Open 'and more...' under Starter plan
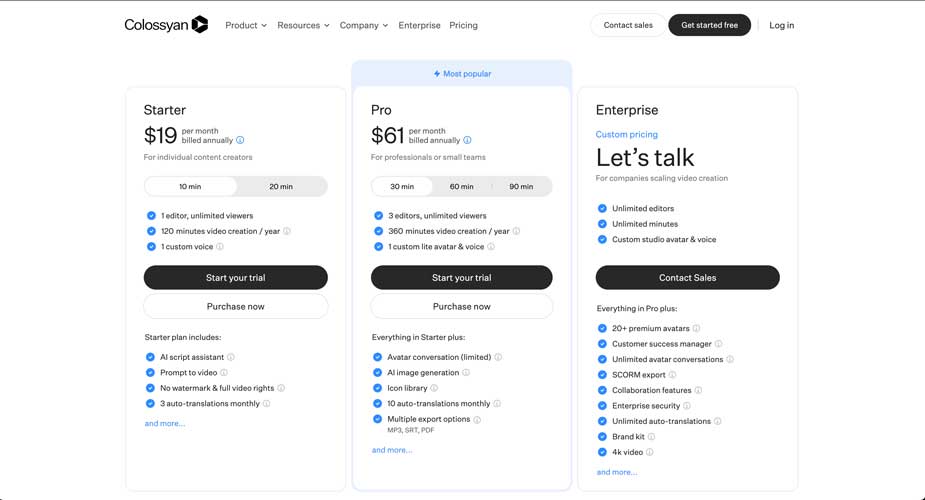This screenshot has height=500, width=925. 165,423
